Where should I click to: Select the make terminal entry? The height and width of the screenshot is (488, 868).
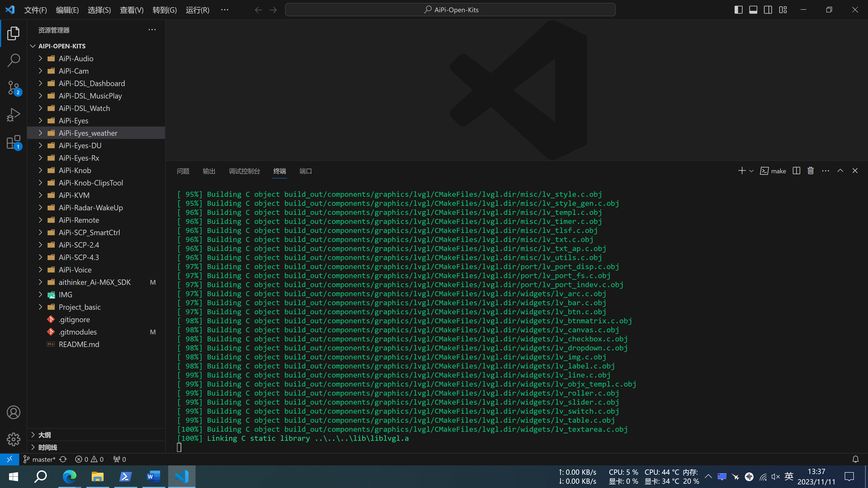[x=773, y=171]
